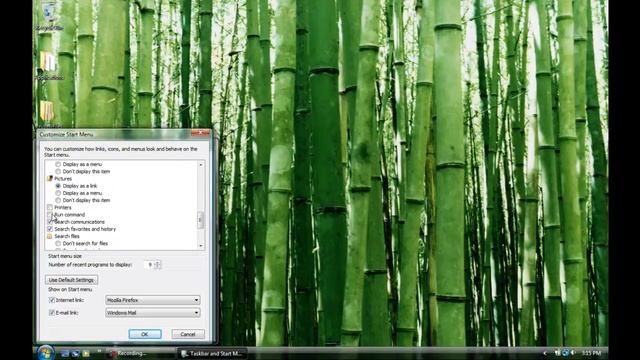Image resolution: width=640 pixels, height=360 pixels.
Task: Open the Windows Start orb
Action: tap(45, 352)
